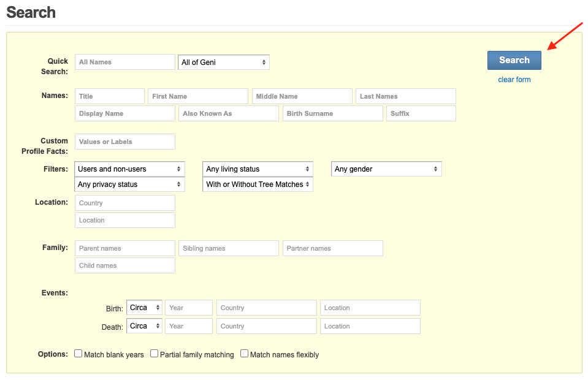Click the Parent names field
The image size is (588, 380).
coord(125,248)
